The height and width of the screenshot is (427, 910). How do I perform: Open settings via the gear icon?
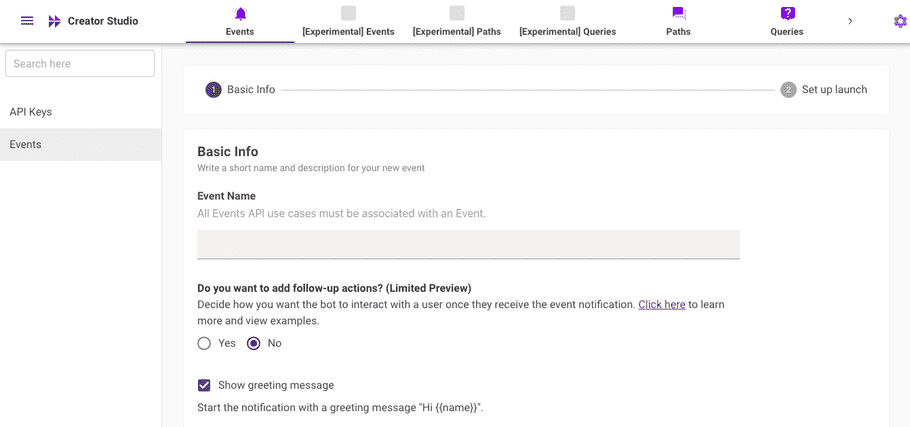tap(900, 21)
